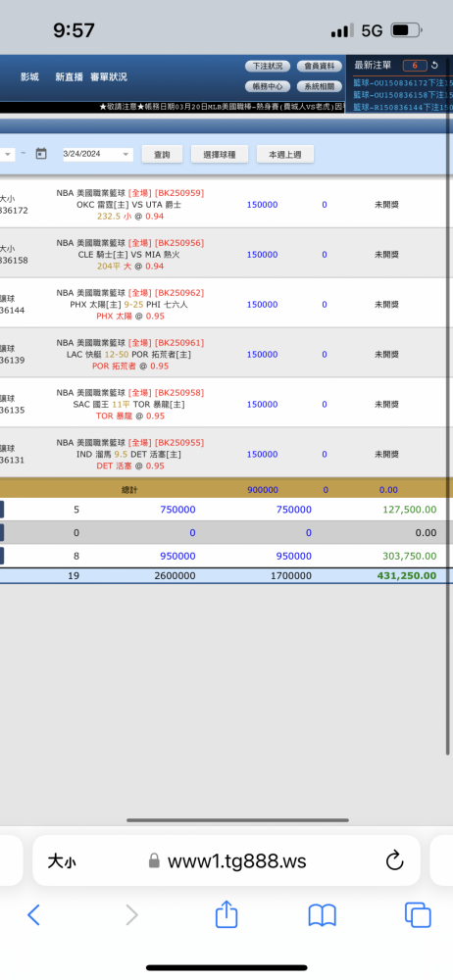Open the partially visible start-date dropdown arrow
This screenshot has height=980, width=453.
tap(8, 154)
